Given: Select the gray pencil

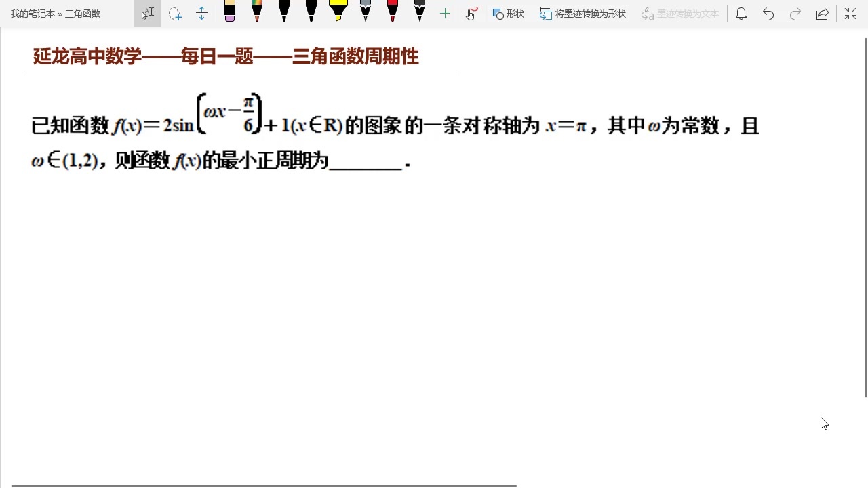Looking at the screenshot, I should pyautogui.click(x=366, y=12).
